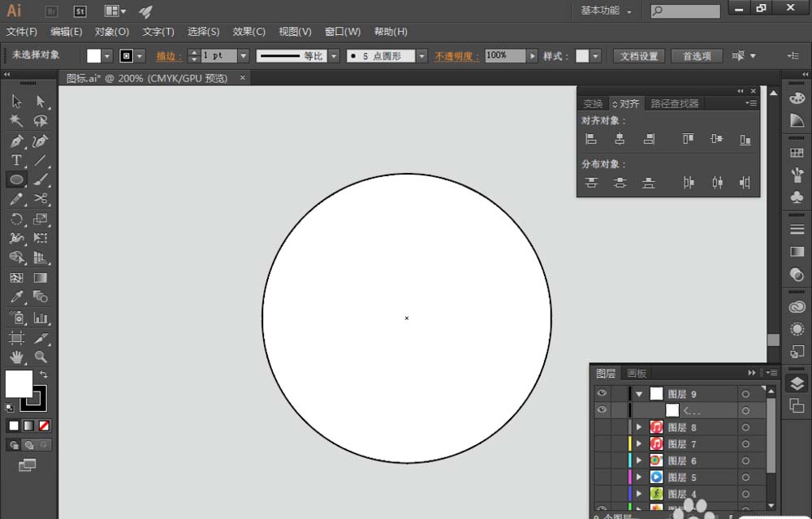
Task: Open the 效果(C) menu
Action: 249,32
